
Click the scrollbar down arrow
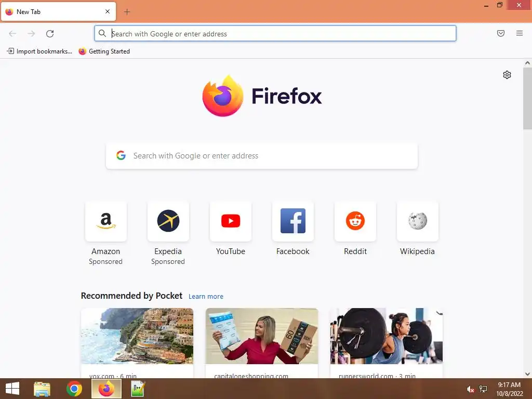pyautogui.click(x=527, y=374)
